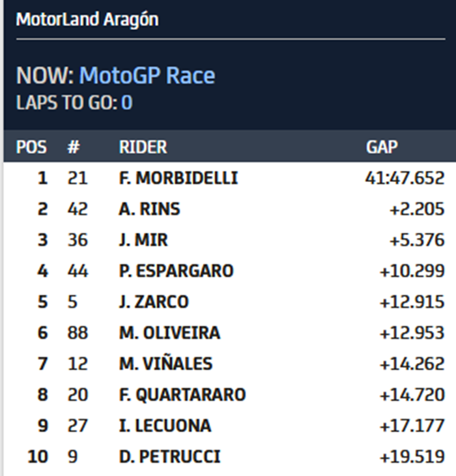Viewport: 456px width, 476px height.
Task: Click P. Espargaro's name
Action: click(x=176, y=271)
